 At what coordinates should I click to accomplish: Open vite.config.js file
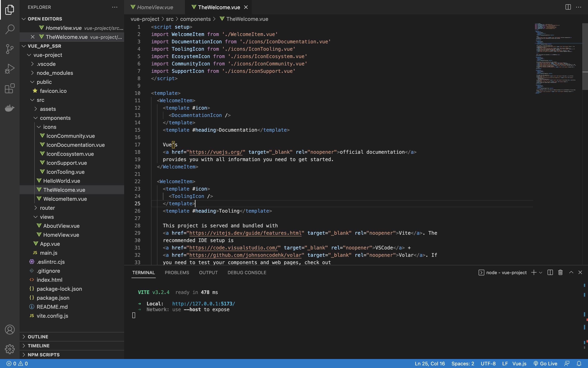(x=72, y=316)
